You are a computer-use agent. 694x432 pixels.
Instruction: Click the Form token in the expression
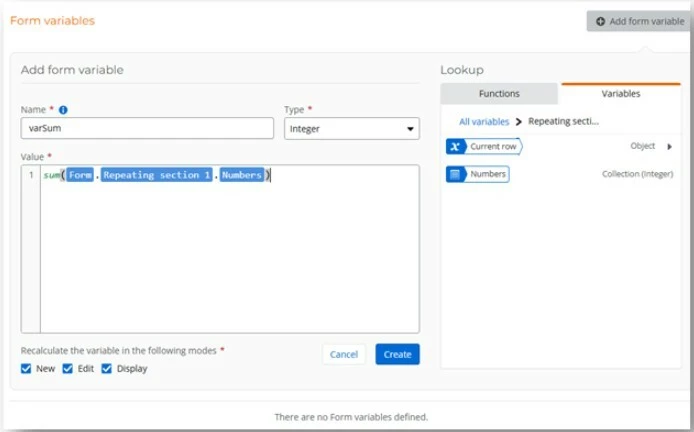[x=80, y=175]
